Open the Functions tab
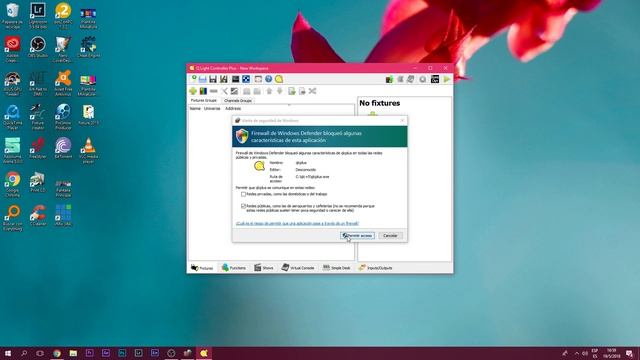The width and height of the screenshot is (640, 360). coord(234,268)
